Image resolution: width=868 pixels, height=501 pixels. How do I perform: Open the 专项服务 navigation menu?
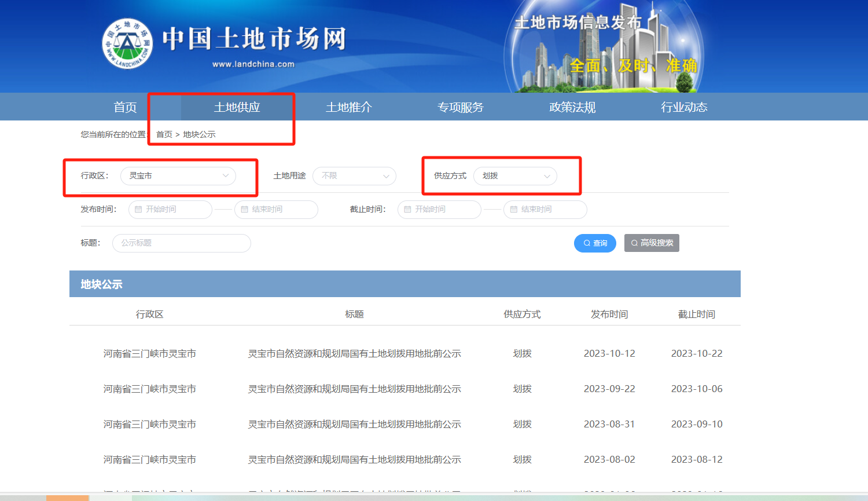point(461,107)
